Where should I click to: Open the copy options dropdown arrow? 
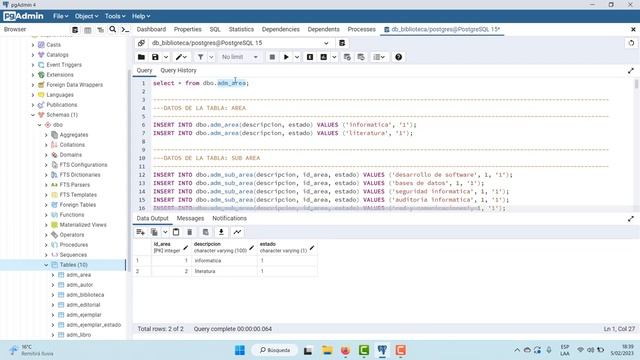click(165, 232)
